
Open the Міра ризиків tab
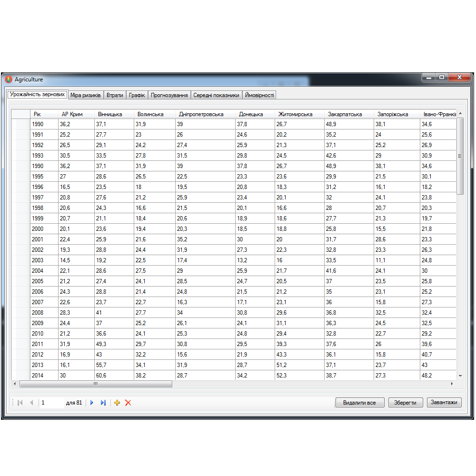pyautogui.click(x=86, y=95)
